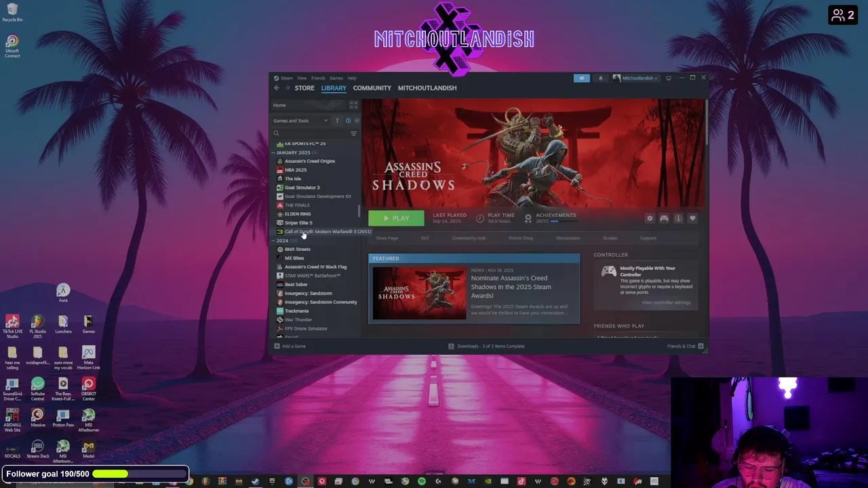Open the View menu
Screen dimensions: 868x488
pos(302,78)
